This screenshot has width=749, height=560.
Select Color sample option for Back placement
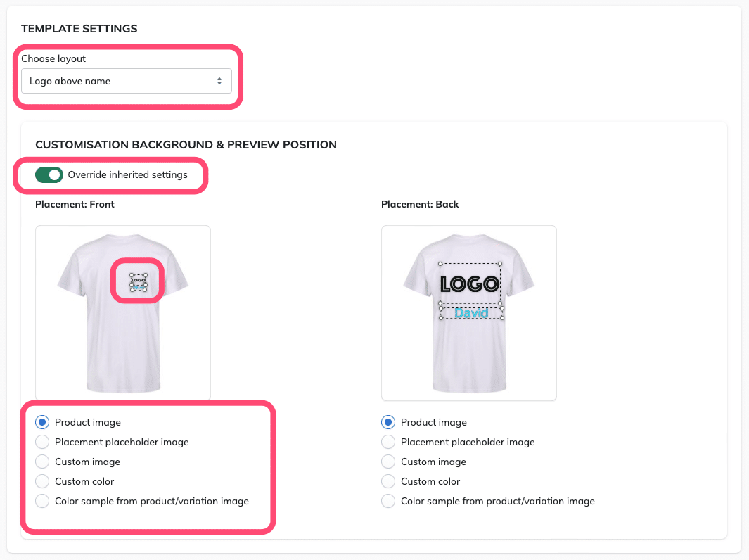388,501
